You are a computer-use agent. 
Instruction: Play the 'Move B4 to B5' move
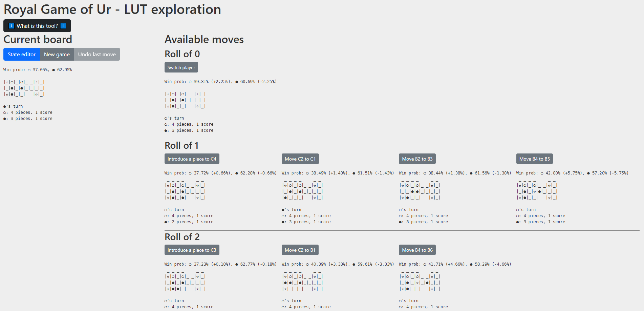tap(534, 159)
